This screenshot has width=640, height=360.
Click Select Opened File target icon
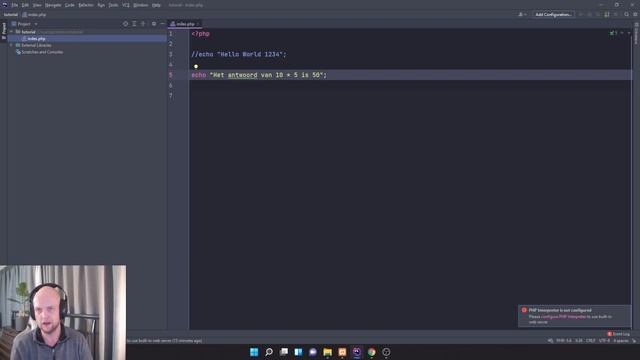point(125,24)
